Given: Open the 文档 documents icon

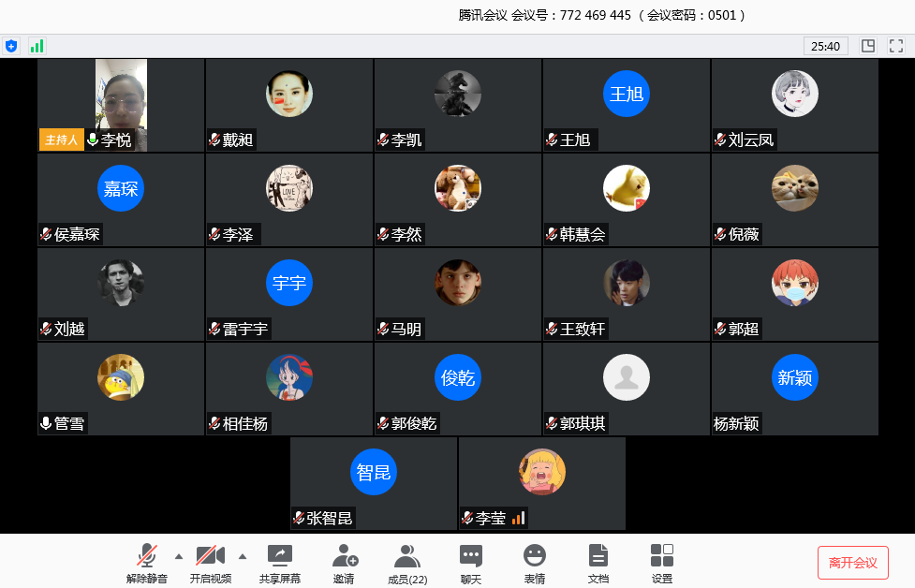Looking at the screenshot, I should point(598,556).
